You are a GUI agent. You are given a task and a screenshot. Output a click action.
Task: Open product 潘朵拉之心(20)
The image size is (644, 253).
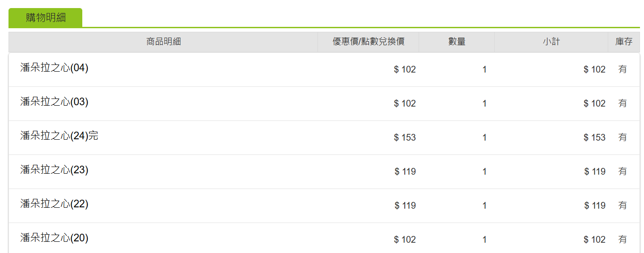pos(54,238)
